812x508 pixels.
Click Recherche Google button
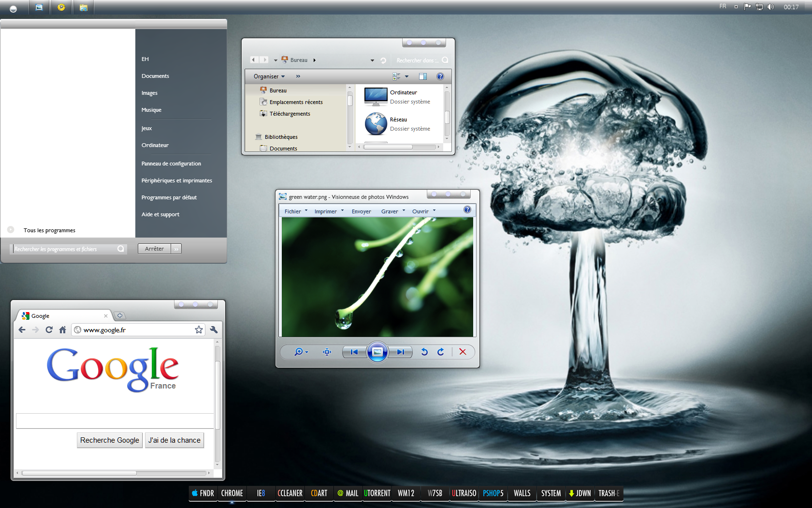click(110, 440)
